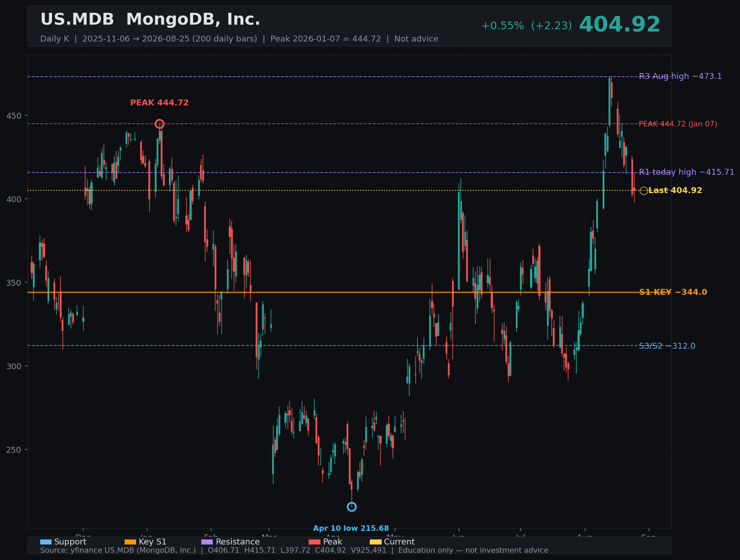Click the yellow Current legend swatch
This screenshot has height=560, width=740.
tap(375, 542)
